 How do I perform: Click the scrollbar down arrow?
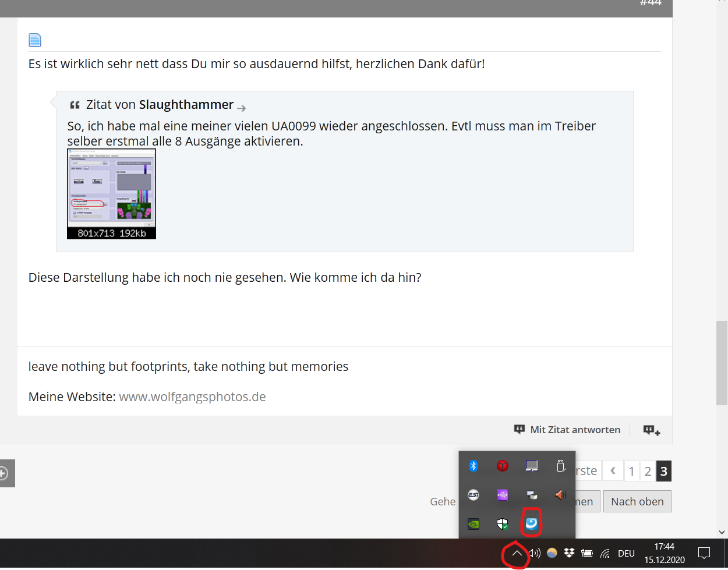[x=722, y=532]
